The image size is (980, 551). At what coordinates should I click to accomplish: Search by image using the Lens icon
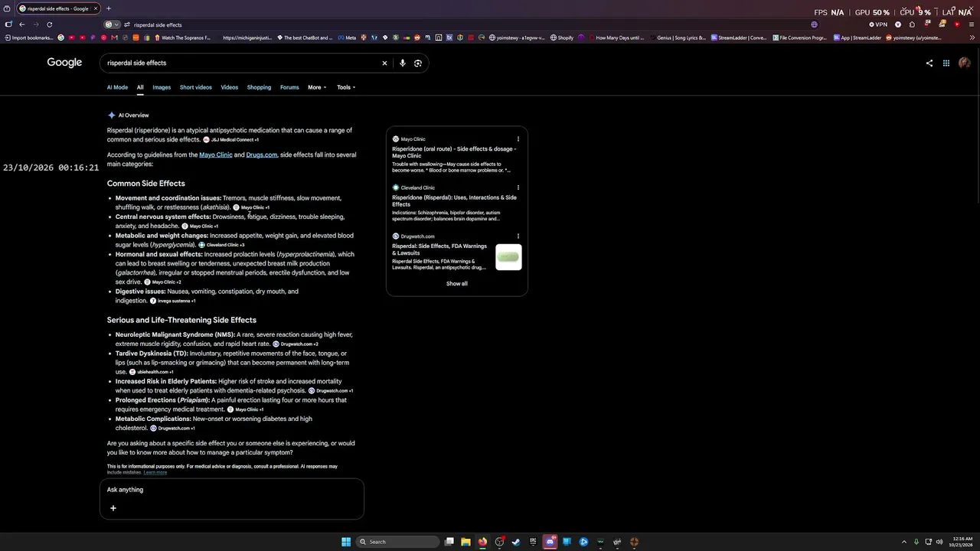(418, 64)
